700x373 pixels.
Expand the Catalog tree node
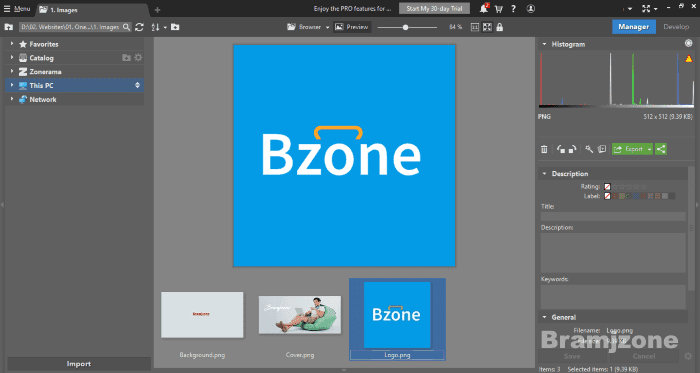[x=12, y=58]
